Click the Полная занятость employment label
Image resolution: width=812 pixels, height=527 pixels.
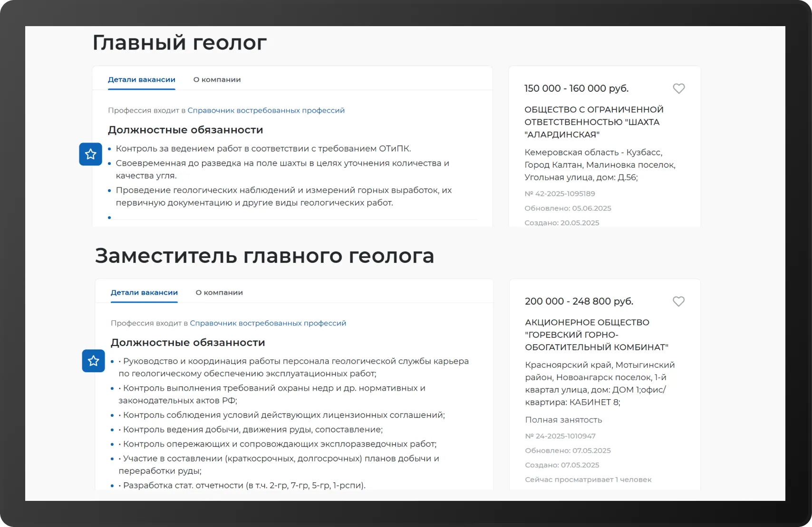coord(563,420)
